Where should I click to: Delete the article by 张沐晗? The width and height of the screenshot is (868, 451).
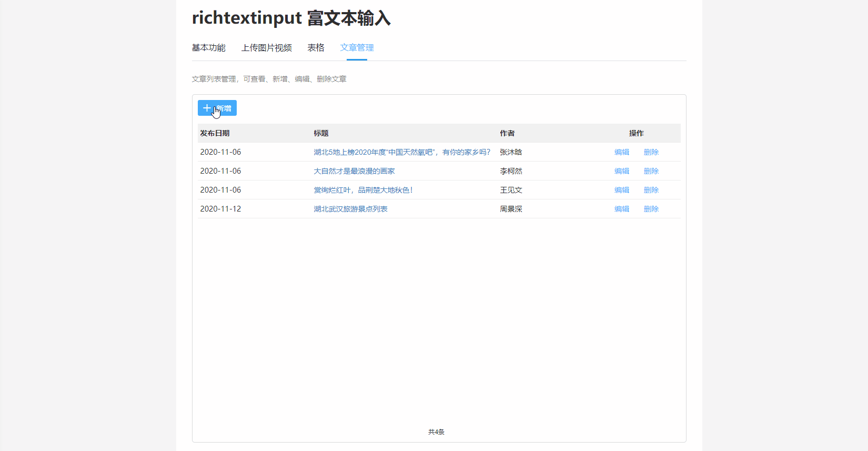click(651, 152)
